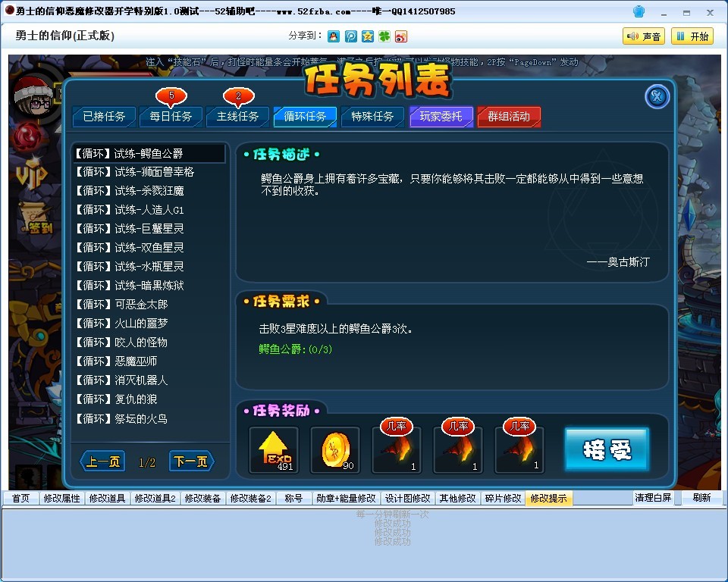The height and width of the screenshot is (582, 728).
Task: Click the 开始 pause/start button
Action: [692, 36]
